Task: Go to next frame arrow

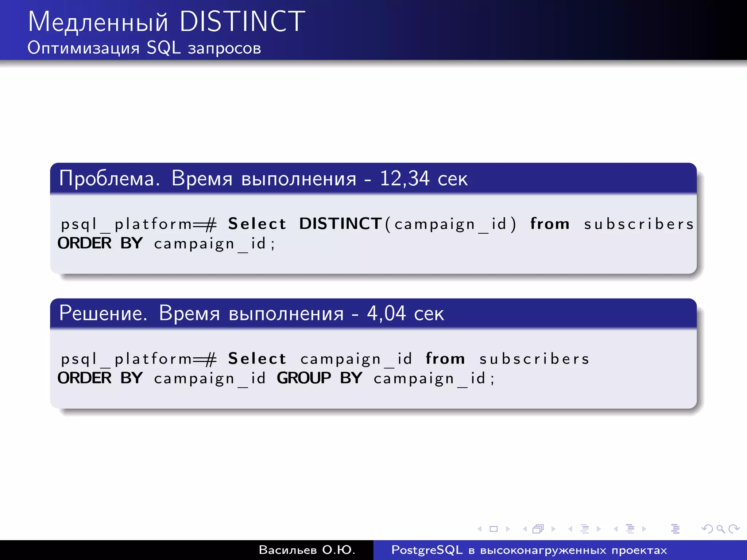Action: click(553, 529)
